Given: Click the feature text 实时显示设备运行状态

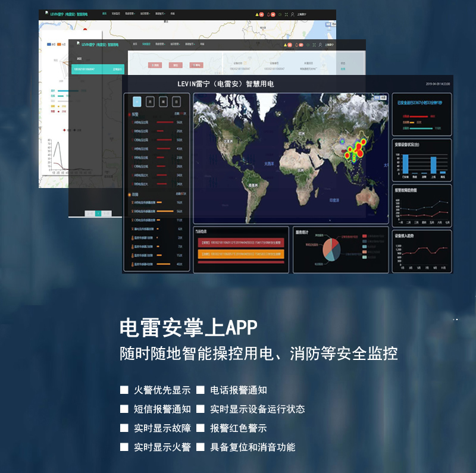Looking at the screenshot, I should tap(258, 409).
